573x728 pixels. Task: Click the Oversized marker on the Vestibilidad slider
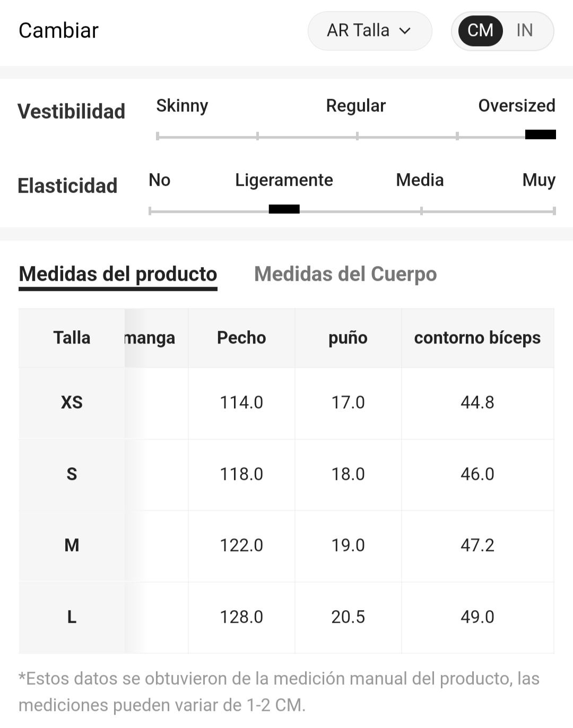540,134
